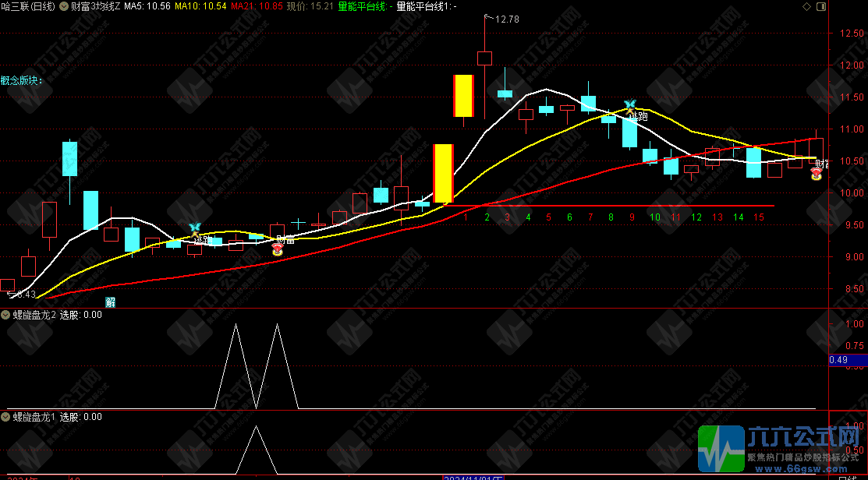
Task: Click the 12.78 high price label
Action: click(506, 19)
